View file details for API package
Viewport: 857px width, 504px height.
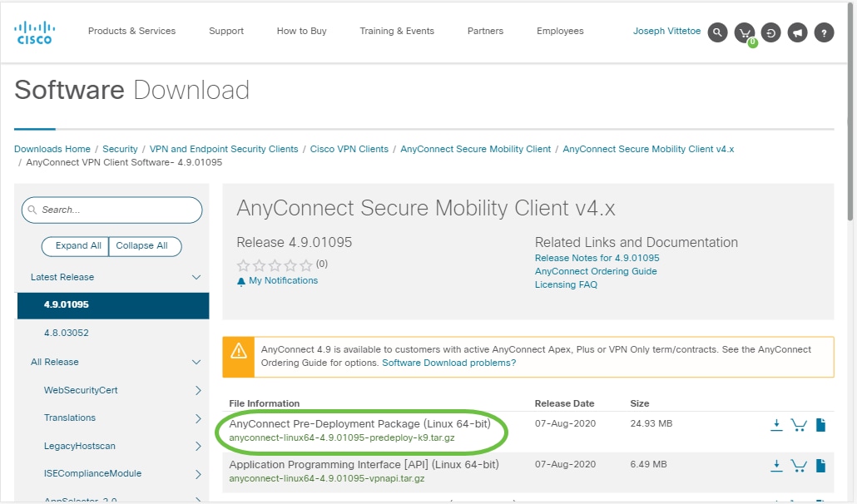click(820, 466)
